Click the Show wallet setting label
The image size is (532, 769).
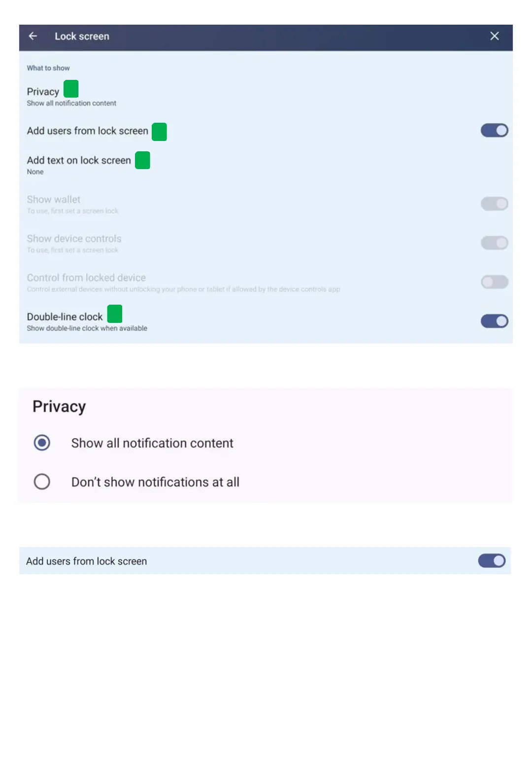54,200
